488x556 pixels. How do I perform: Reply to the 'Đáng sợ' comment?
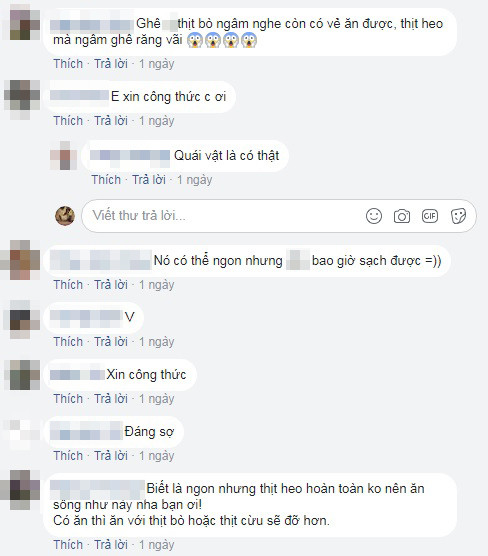tap(111, 456)
